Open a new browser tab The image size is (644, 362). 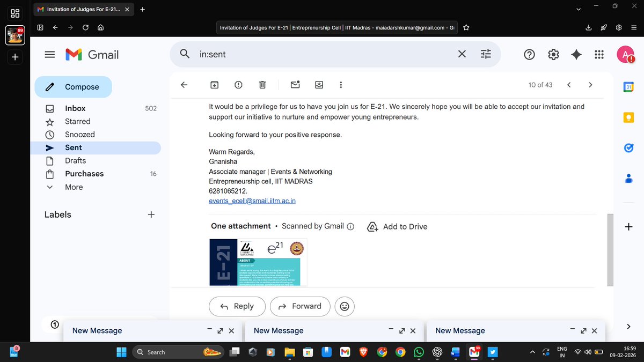142,9
